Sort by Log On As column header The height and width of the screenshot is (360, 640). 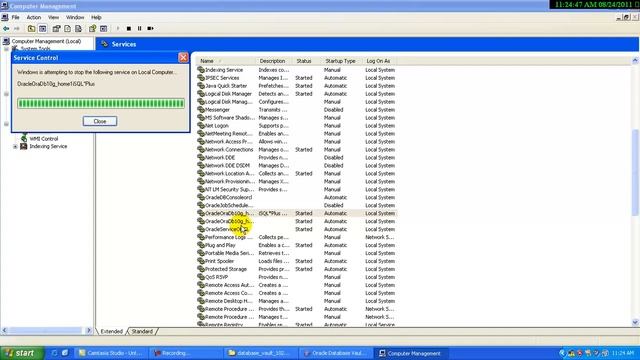(379, 61)
